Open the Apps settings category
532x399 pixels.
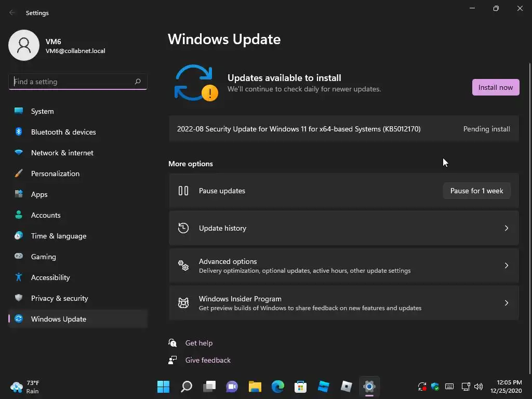pyautogui.click(x=78, y=194)
